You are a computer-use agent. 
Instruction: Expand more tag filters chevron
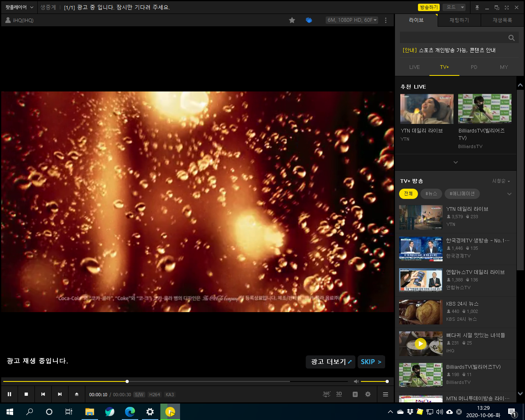tap(509, 194)
